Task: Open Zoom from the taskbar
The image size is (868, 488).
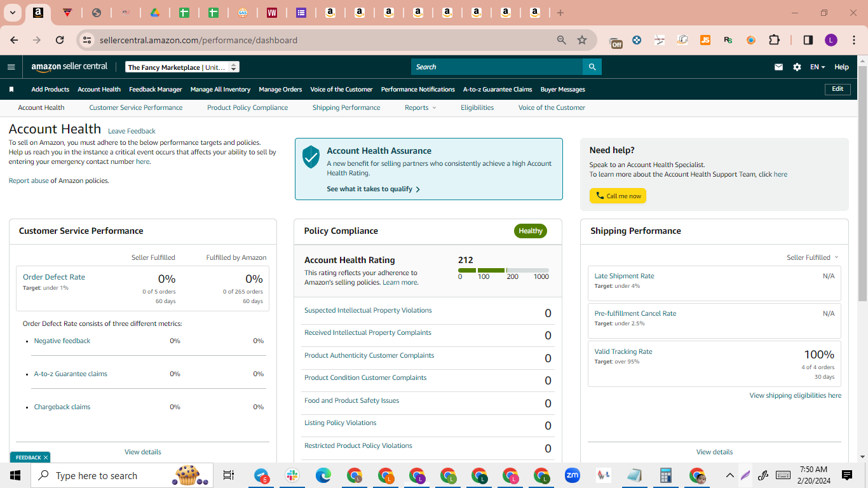Action: (x=573, y=475)
